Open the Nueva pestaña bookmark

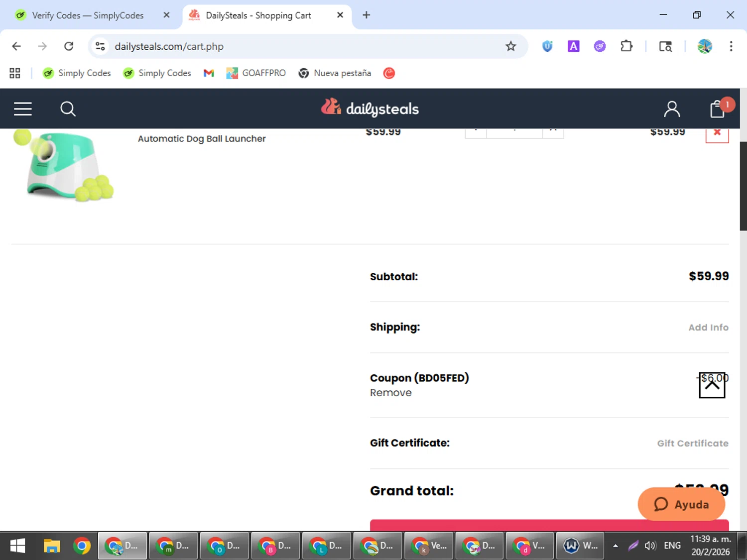click(x=335, y=73)
